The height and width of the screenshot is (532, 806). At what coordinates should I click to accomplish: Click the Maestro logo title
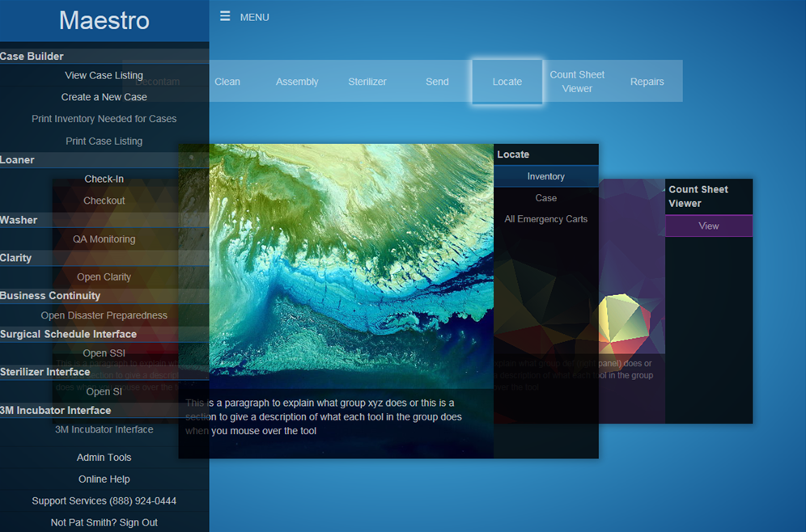[104, 20]
